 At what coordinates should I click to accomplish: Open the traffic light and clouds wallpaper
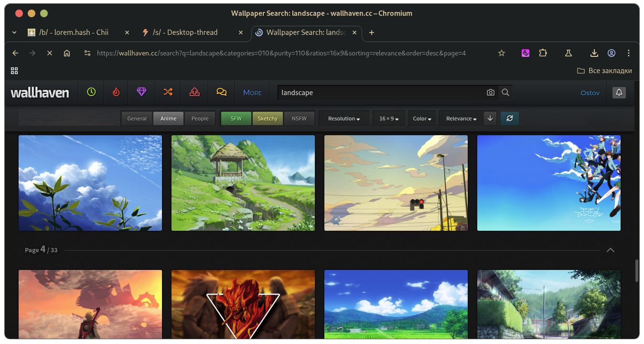(x=396, y=183)
